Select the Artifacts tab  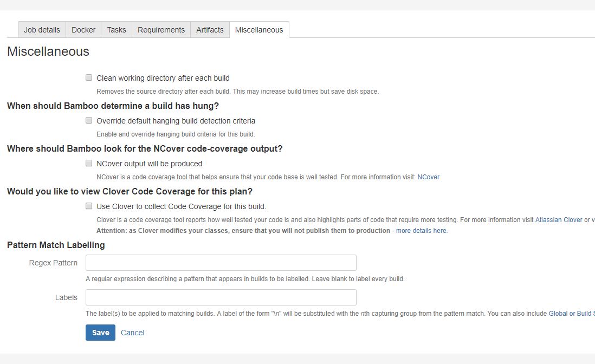(210, 30)
